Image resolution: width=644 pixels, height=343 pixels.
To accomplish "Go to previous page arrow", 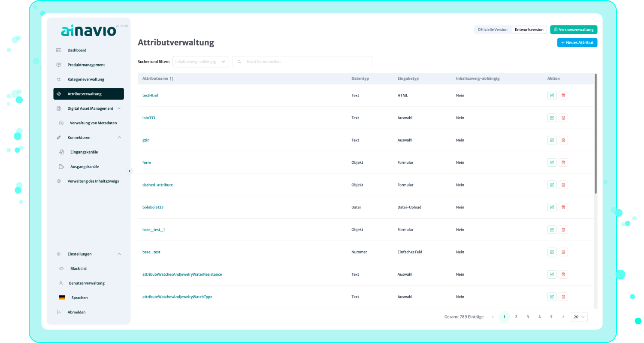I will point(493,317).
